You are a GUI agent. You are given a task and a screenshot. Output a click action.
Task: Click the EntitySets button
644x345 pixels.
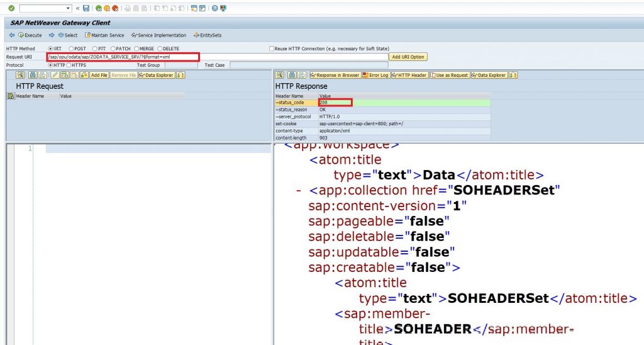tap(208, 35)
